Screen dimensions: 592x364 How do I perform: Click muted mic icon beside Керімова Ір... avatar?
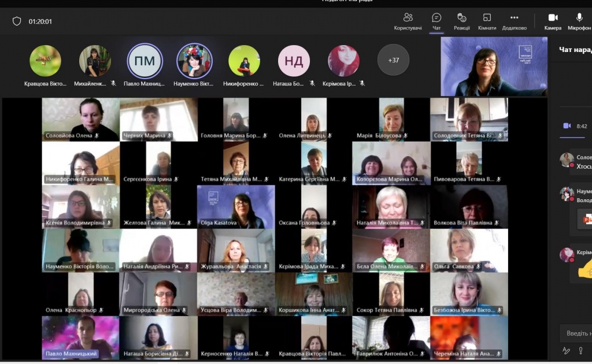pos(362,83)
